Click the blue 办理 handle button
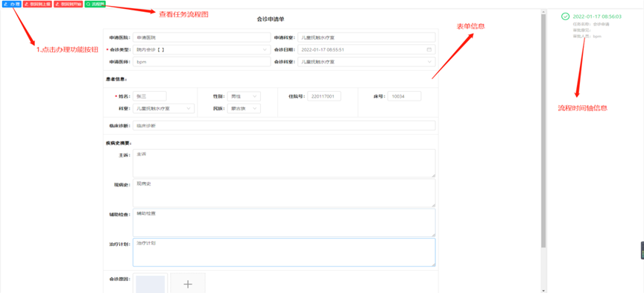This screenshot has height=293, width=644. point(11,4)
